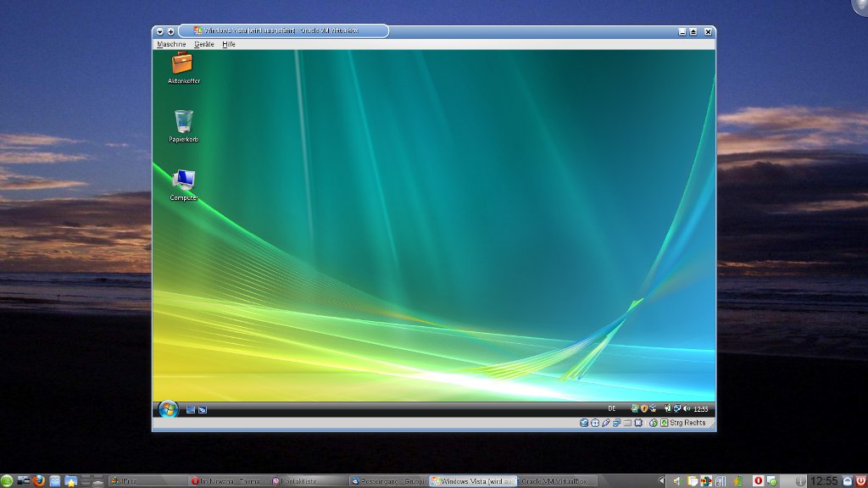
Task: Open the Maschine menu in VirtualBox
Action: tap(171, 44)
